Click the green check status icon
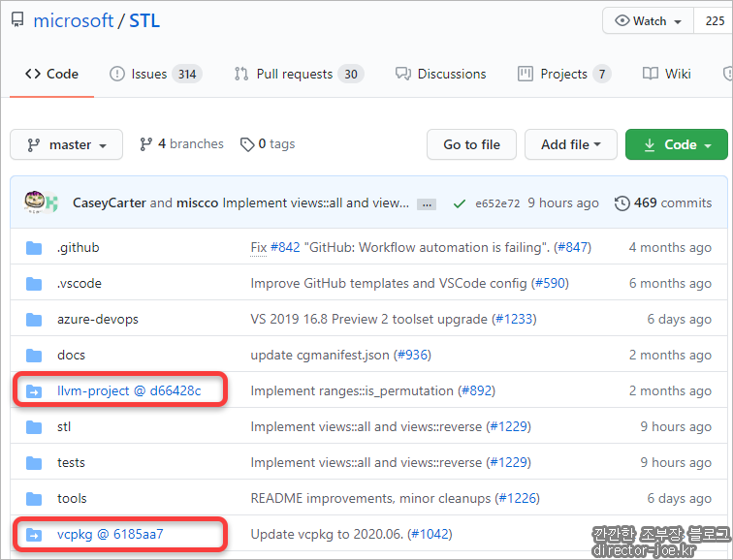Viewport: 733px width, 560px height. pos(459,203)
